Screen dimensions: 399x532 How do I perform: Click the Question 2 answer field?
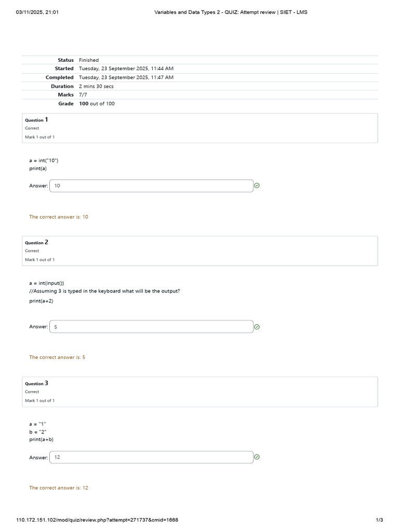(151, 327)
